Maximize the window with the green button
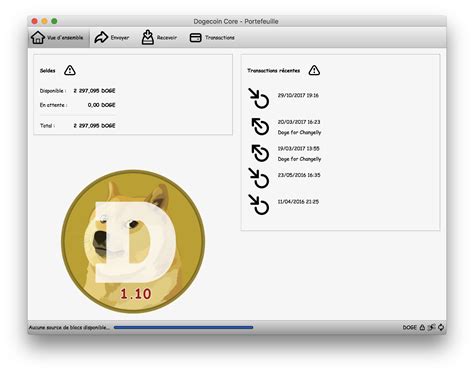Image resolution: width=474 pixels, height=374 pixels. point(54,21)
